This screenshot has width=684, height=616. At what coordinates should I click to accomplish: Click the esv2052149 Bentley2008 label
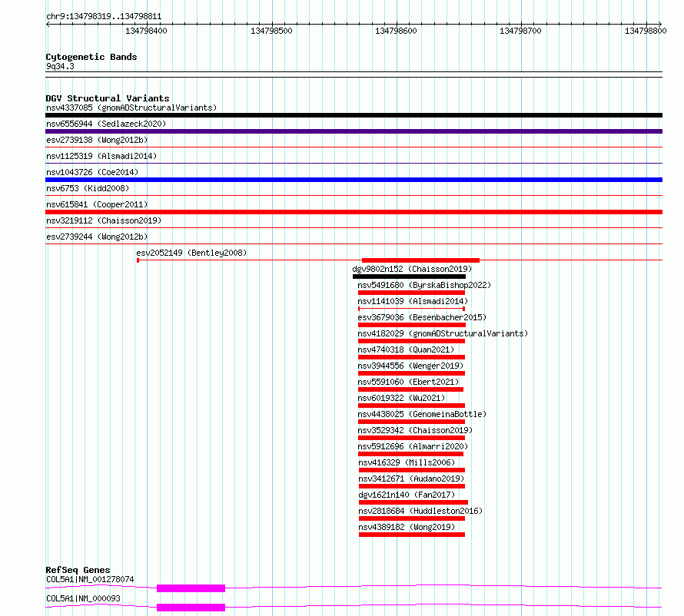point(191,253)
